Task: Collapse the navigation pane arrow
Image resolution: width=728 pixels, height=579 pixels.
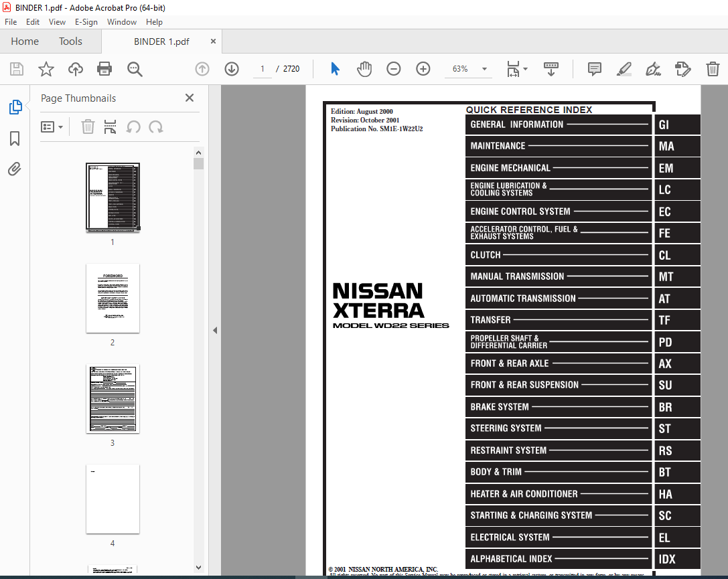Action: point(215,330)
